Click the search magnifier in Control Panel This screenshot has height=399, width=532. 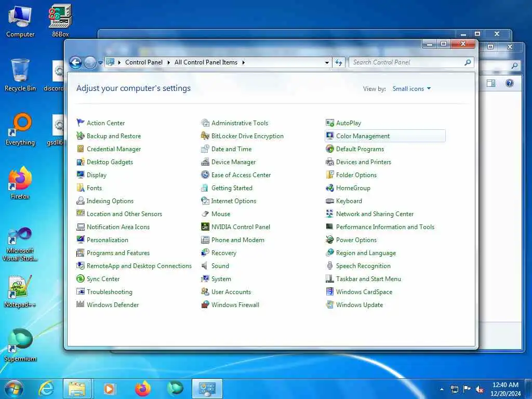[x=468, y=62]
